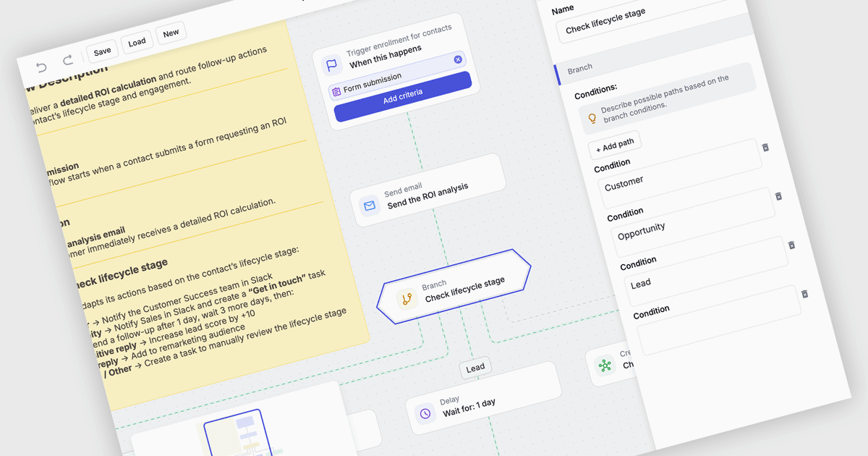Click the Branch node fork icon
Viewport: 868px width, 456px height.
coord(407,299)
